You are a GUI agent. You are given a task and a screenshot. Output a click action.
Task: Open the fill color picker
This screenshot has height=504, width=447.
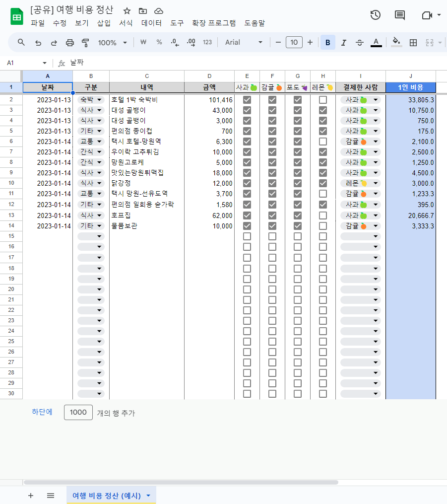(396, 43)
